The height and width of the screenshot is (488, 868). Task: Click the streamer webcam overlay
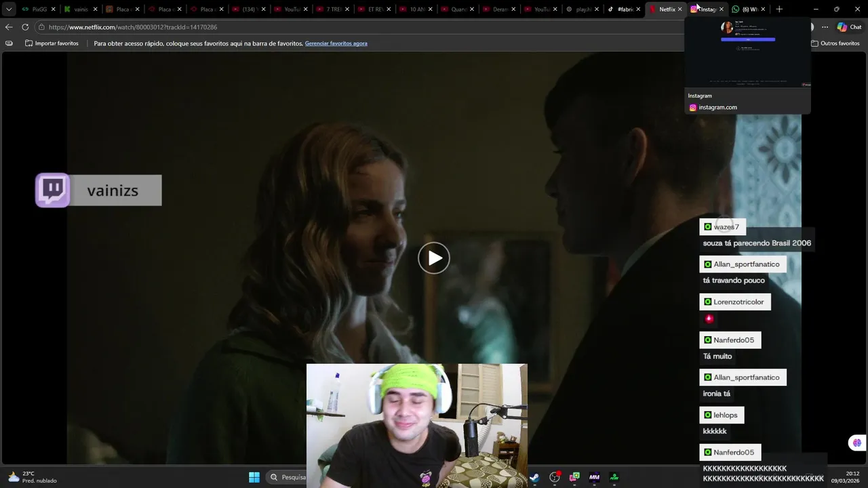click(x=416, y=426)
